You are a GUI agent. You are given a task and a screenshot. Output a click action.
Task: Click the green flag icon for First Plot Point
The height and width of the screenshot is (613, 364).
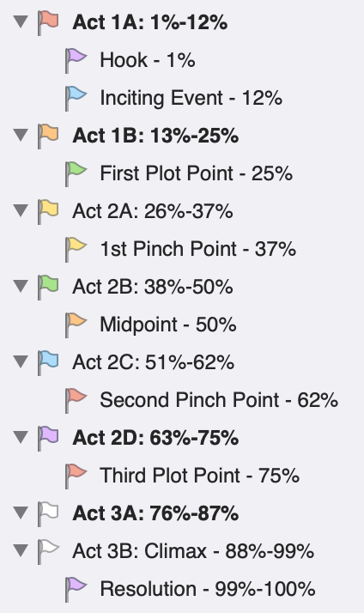[76, 173]
